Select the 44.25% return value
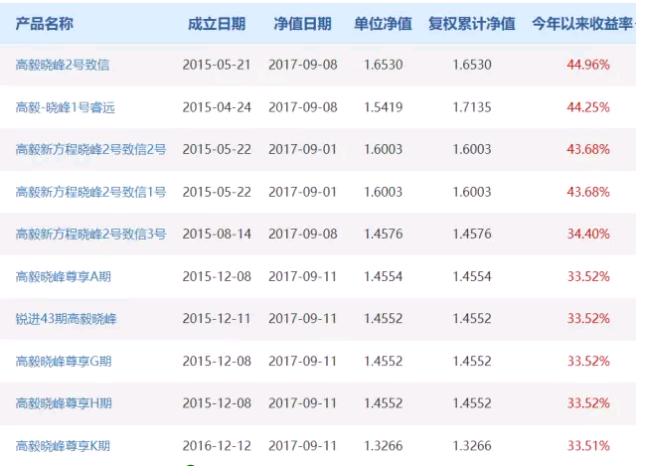Image resolution: width=647 pixels, height=466 pixels. (588, 107)
